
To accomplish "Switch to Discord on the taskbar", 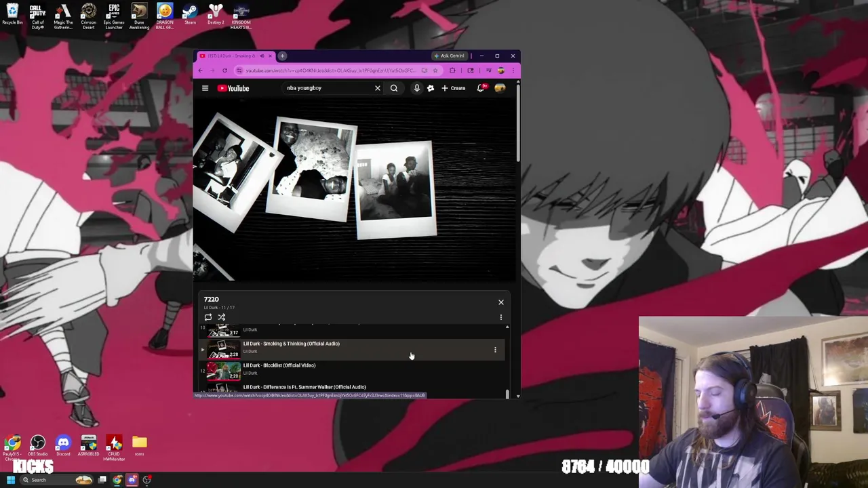I will 132,480.
